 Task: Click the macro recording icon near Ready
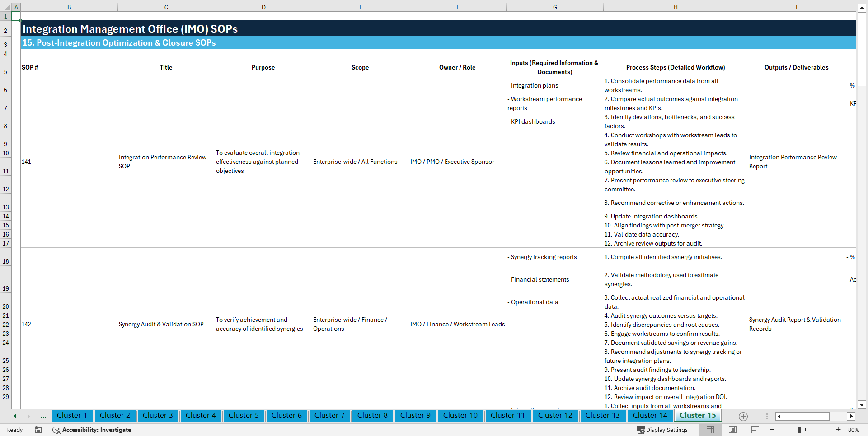[x=38, y=430]
